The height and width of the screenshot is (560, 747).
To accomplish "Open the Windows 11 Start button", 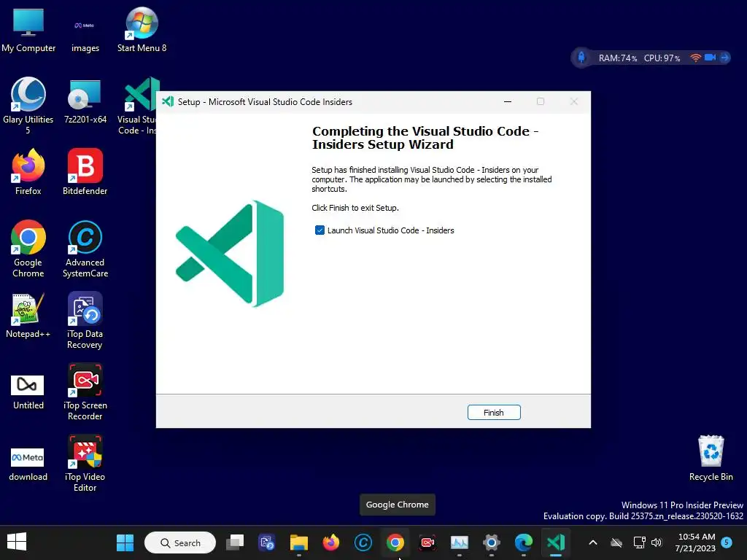I will pos(125,542).
